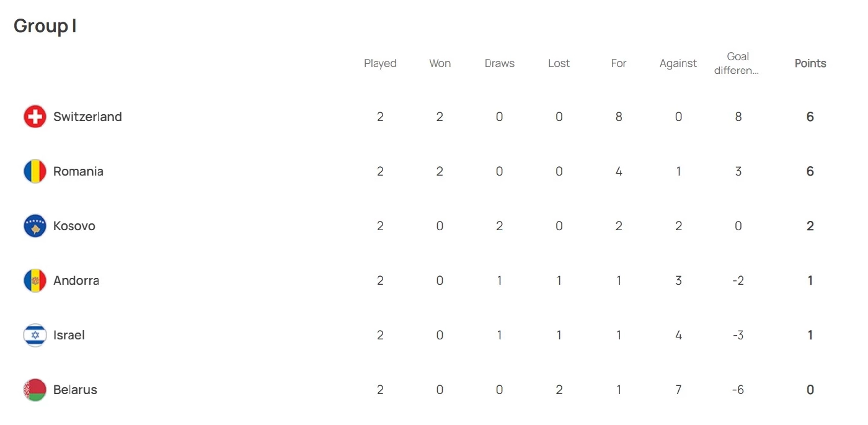Click the Romania flag icon
Image resolution: width=868 pixels, height=425 pixels.
point(35,171)
